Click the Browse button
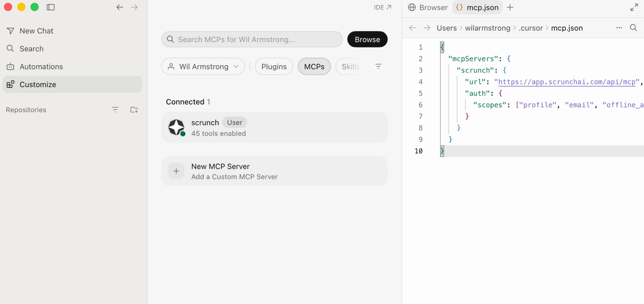 [367, 39]
